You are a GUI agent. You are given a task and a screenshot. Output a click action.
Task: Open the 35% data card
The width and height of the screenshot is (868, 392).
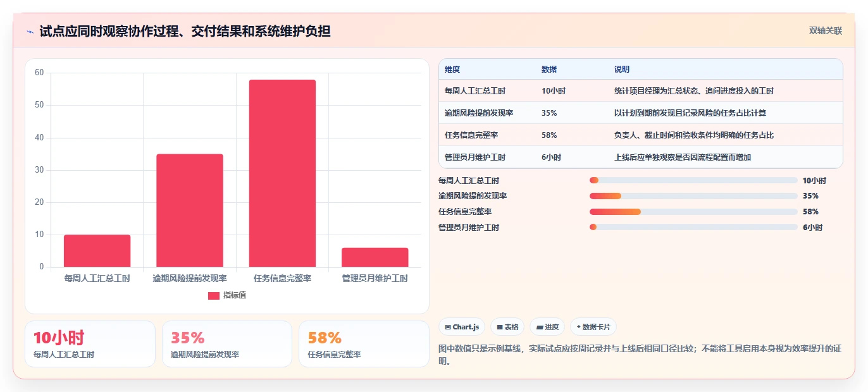(227, 344)
